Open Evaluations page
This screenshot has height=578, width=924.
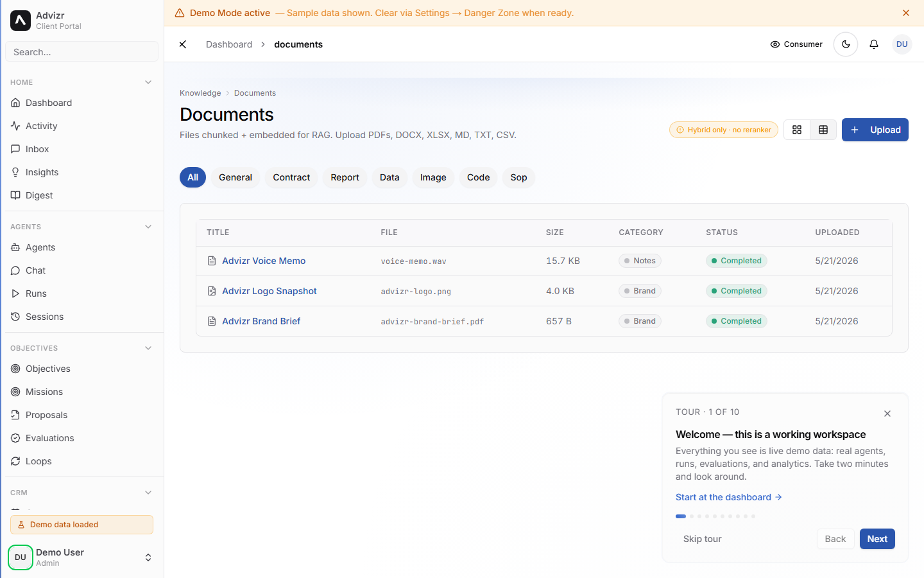[x=81, y=438]
